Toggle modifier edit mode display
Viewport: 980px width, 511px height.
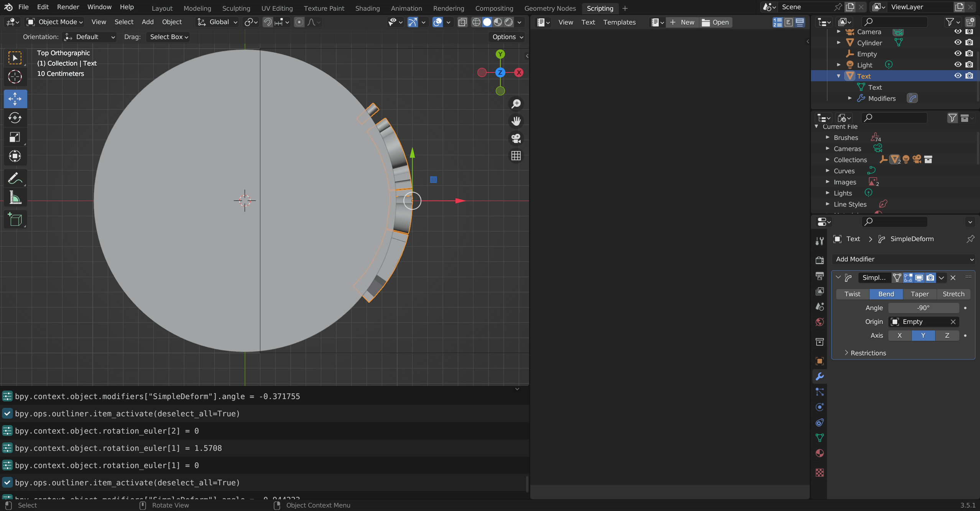click(908, 278)
